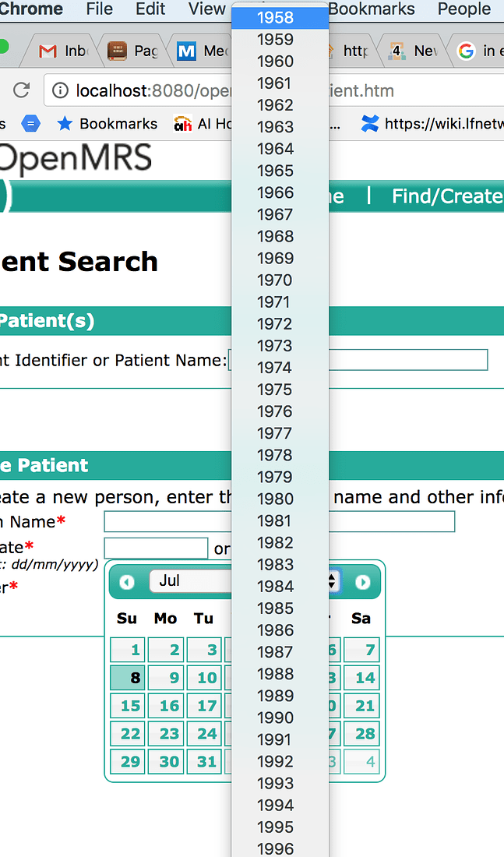Click the Find/Create Patient link

click(448, 196)
